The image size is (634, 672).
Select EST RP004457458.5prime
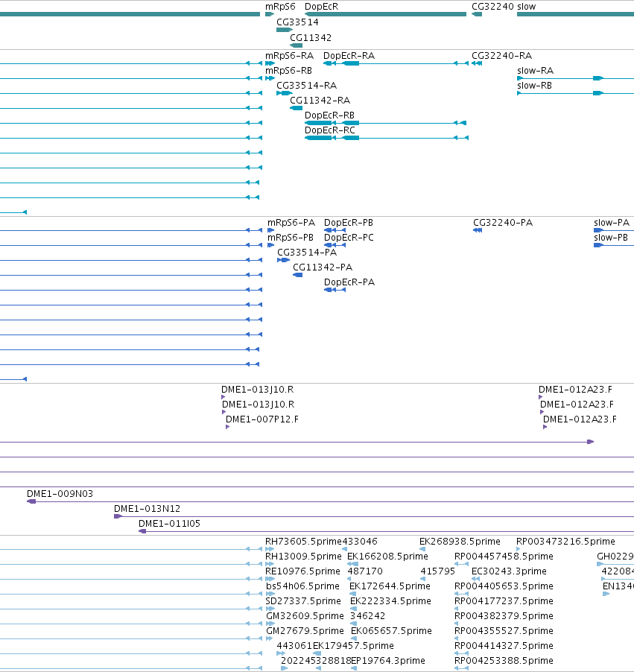[504, 557]
